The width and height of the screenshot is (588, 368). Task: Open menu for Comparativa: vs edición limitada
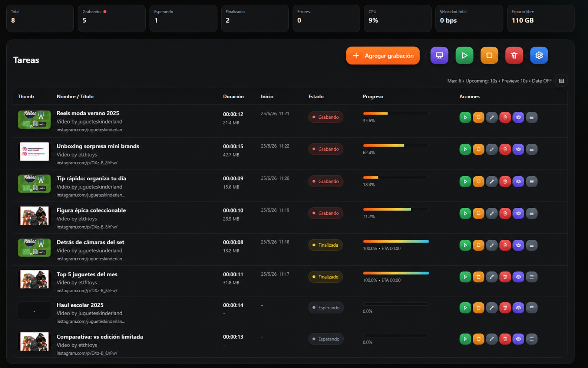[x=532, y=339]
